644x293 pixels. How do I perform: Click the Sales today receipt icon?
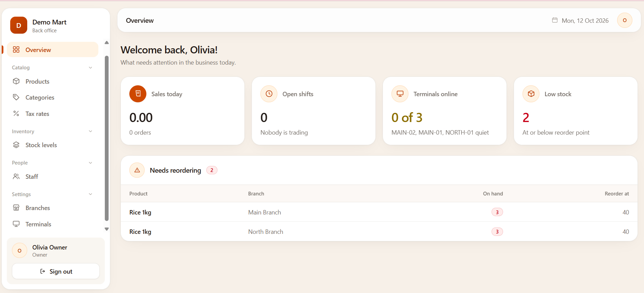(x=138, y=94)
